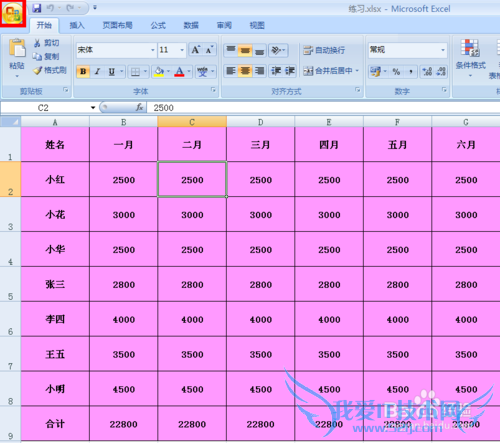Undo the last action
The width and height of the screenshot is (500, 443).
coord(51,8)
